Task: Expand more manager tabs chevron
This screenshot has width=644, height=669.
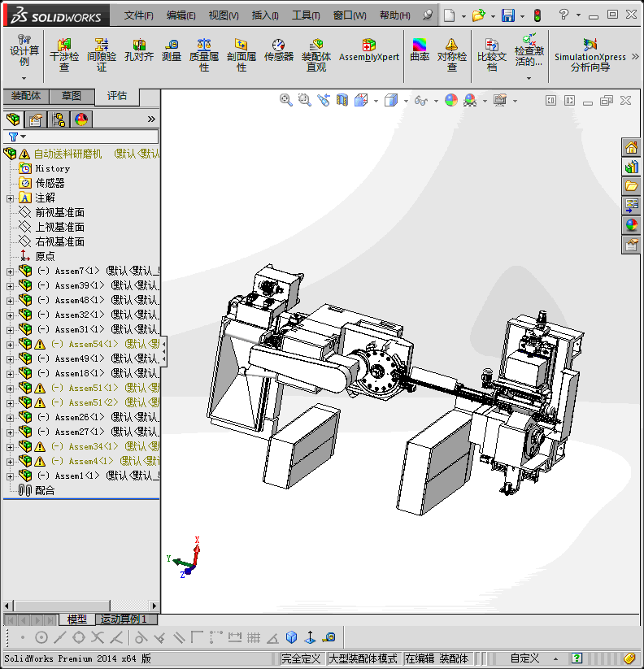Action: tap(151, 119)
